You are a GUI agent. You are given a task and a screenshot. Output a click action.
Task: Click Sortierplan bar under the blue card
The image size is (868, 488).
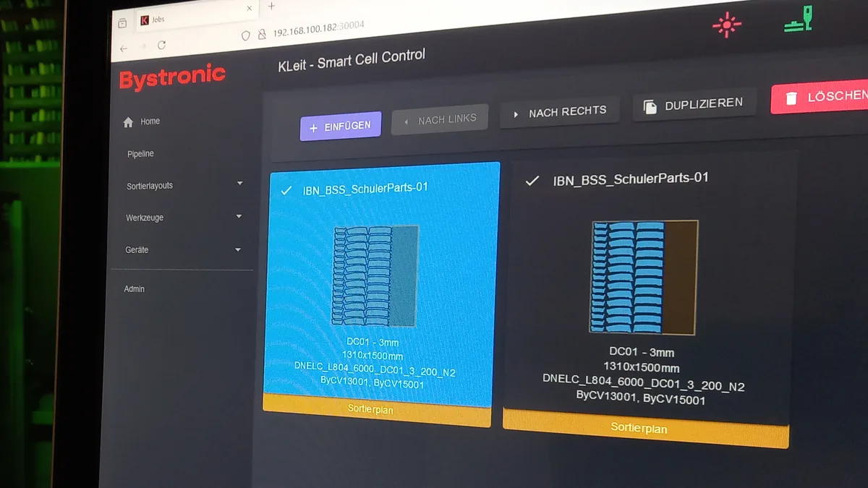tap(377, 410)
